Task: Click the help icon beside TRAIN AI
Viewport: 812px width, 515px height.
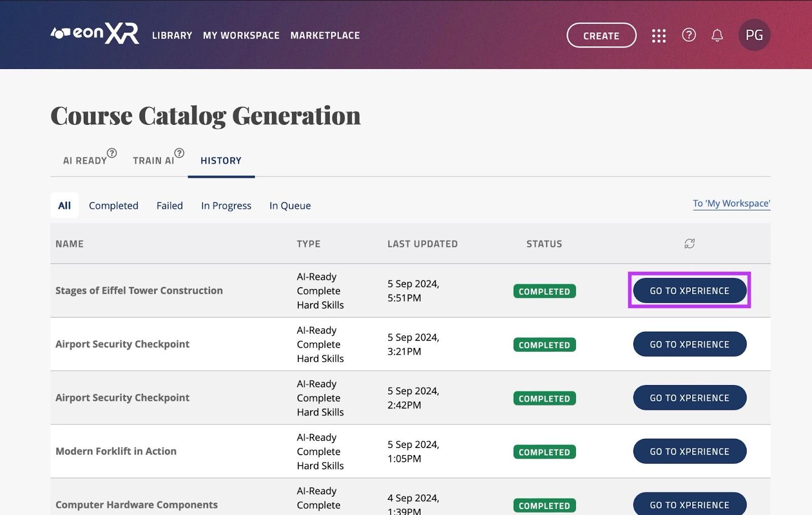Action: coord(179,153)
